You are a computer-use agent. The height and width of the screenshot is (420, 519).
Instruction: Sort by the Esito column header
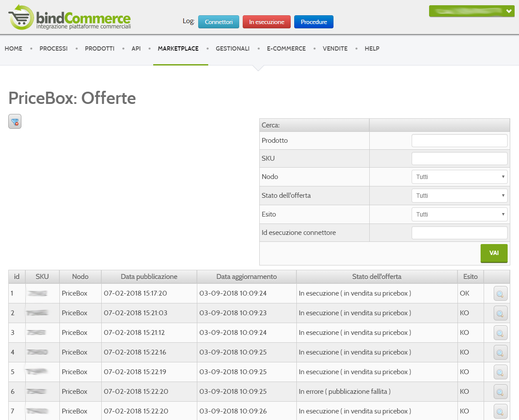pyautogui.click(x=471, y=277)
